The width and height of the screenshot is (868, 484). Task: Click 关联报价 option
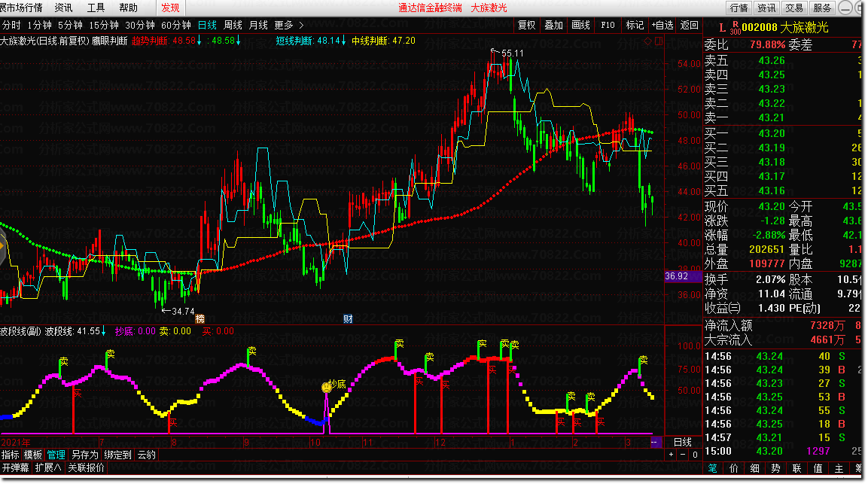tap(87, 468)
